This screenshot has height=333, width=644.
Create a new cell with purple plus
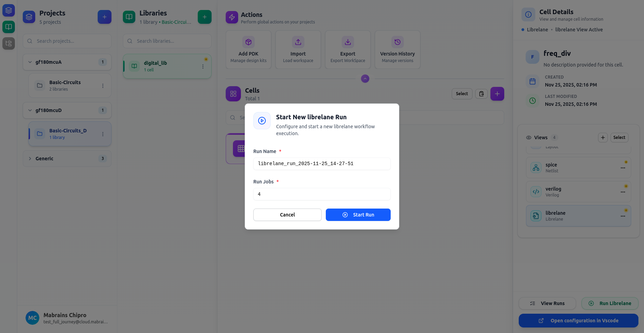point(497,94)
